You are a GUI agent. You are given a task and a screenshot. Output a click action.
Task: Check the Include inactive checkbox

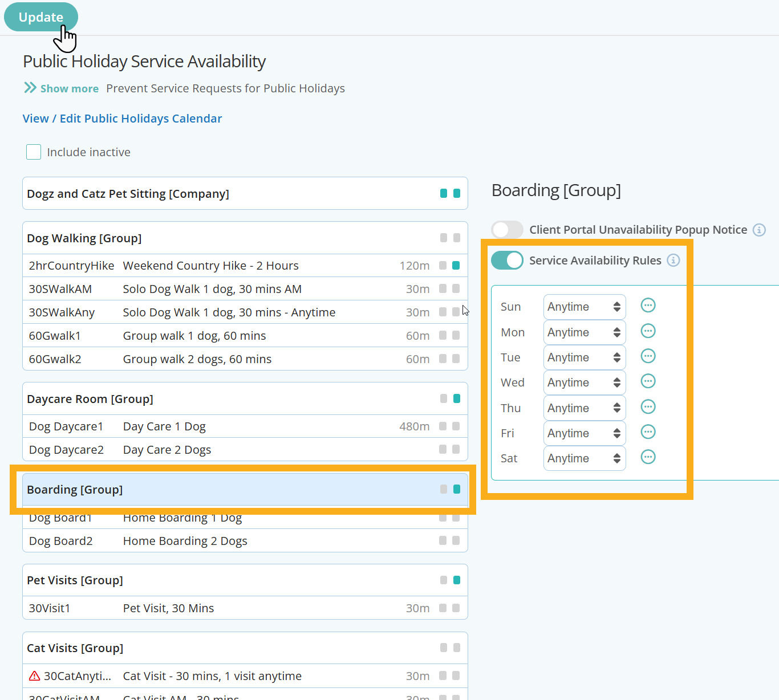coord(34,152)
